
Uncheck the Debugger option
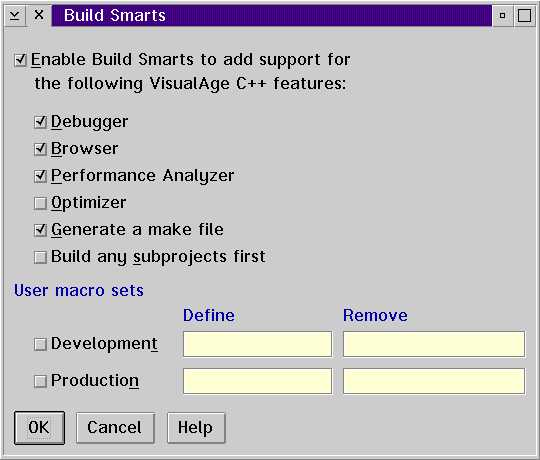[40, 122]
